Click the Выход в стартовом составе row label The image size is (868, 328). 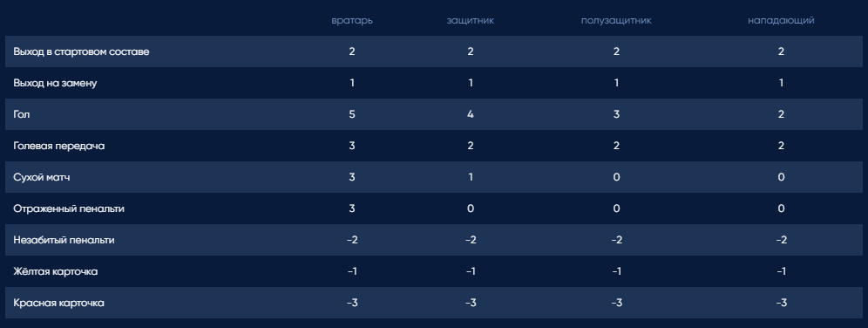[81, 51]
